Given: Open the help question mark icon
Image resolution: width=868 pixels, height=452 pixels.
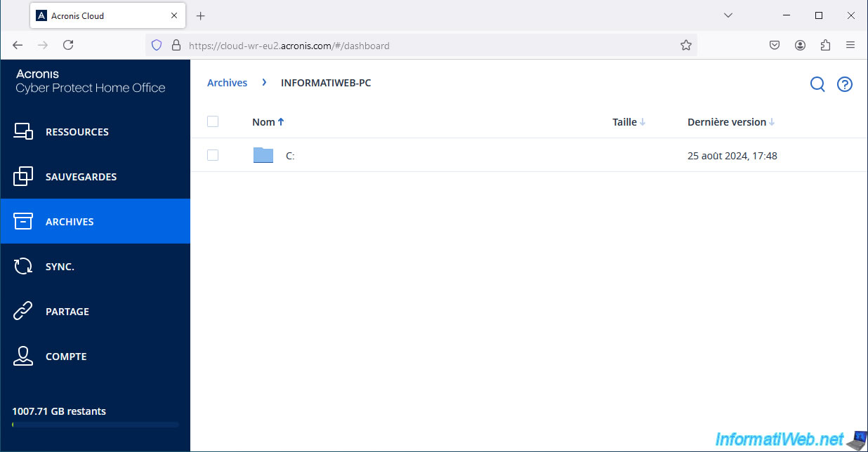Looking at the screenshot, I should (x=844, y=84).
